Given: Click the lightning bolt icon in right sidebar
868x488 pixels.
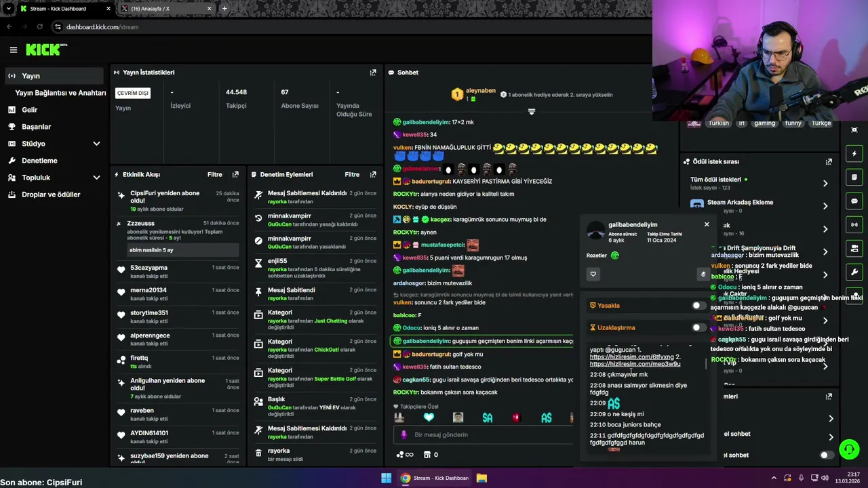Looking at the screenshot, I should 854,154.
